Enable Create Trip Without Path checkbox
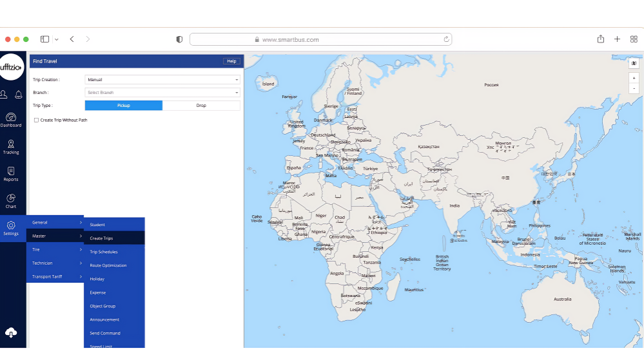Screen dimensions: 644x362 [x=36, y=120]
